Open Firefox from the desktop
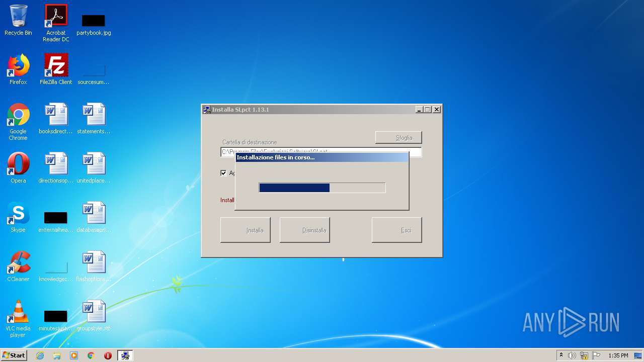Viewport: 644px width, 362px height. point(18,69)
